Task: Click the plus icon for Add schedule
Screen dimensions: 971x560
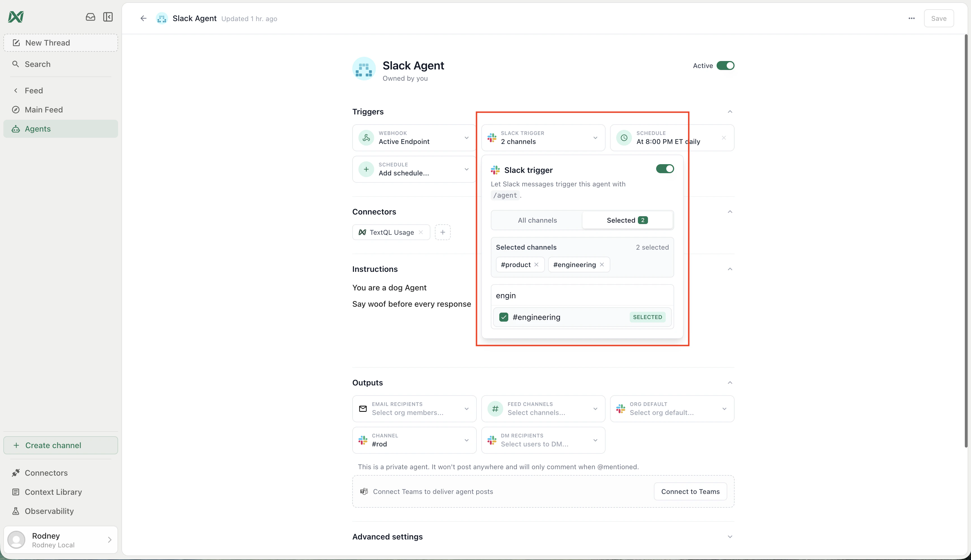Action: tap(367, 169)
